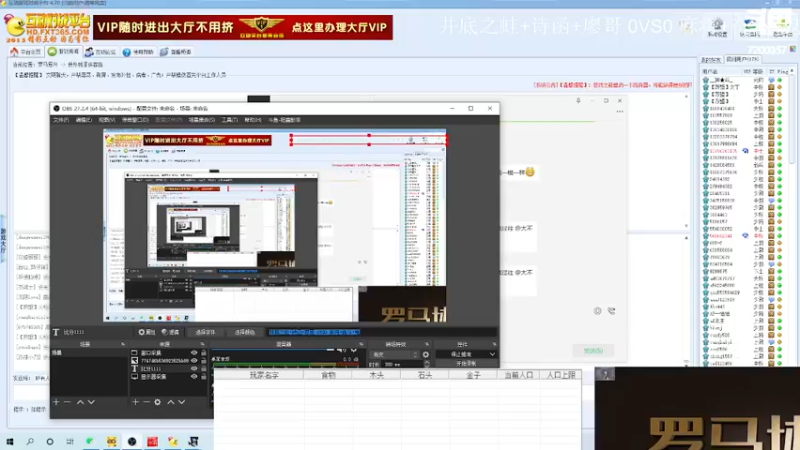The image size is (800, 450).
Task: Open OBS Scene Collection menu
Action: pyautogui.click(x=202, y=120)
